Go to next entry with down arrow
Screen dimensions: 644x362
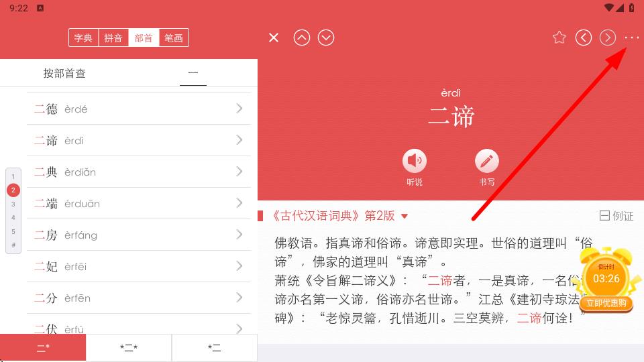click(x=326, y=38)
